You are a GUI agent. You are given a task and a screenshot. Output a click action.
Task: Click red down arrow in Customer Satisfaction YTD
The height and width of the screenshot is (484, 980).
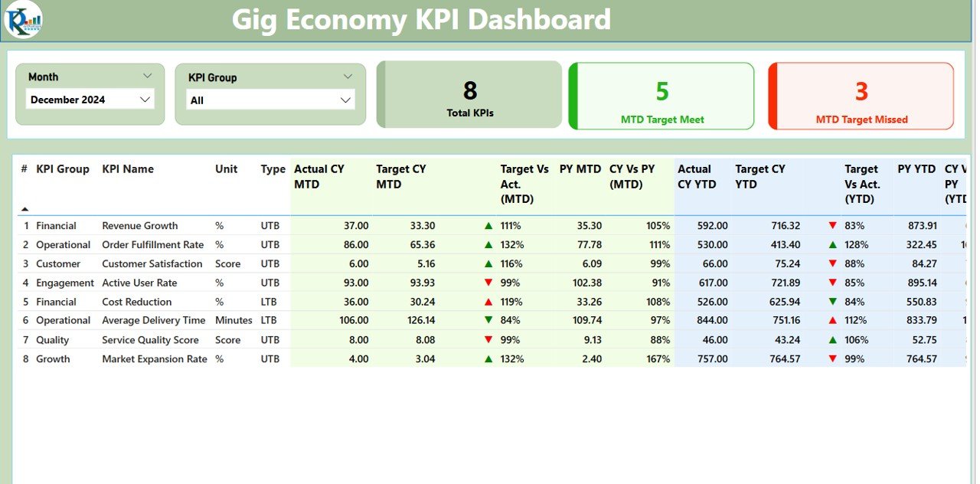pos(832,264)
